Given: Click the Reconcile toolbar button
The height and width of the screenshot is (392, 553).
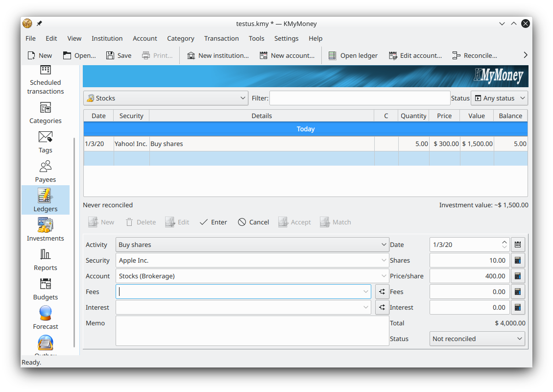Looking at the screenshot, I should pyautogui.click(x=474, y=55).
